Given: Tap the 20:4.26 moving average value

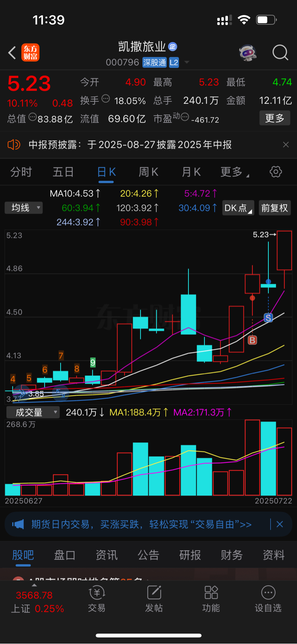Looking at the screenshot, I should [x=139, y=193].
